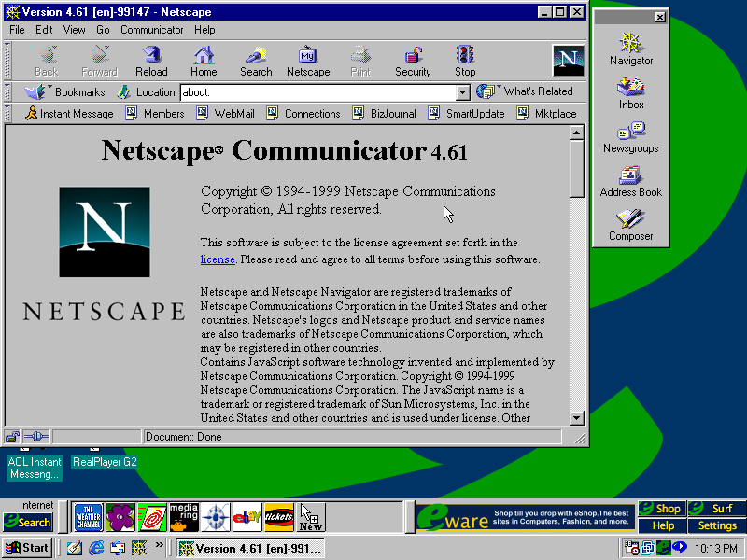Open the Bookmarks dropdown menu
747x560 pixels.
click(65, 91)
